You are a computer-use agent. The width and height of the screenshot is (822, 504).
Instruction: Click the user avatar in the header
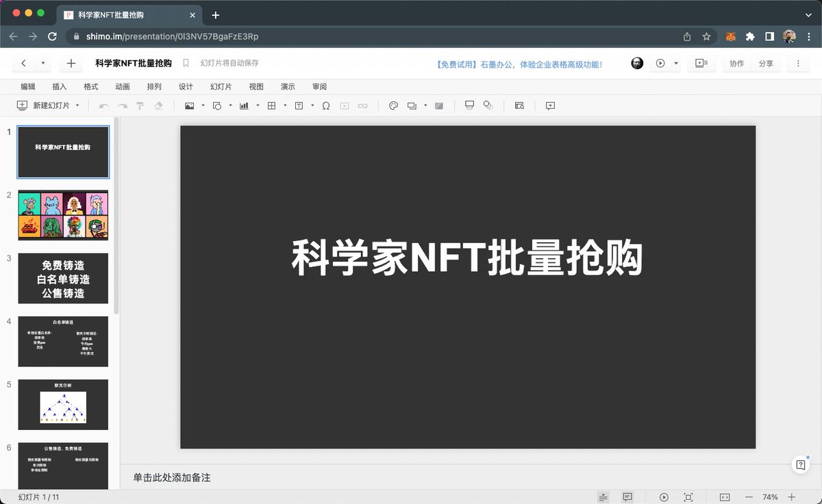click(x=637, y=63)
